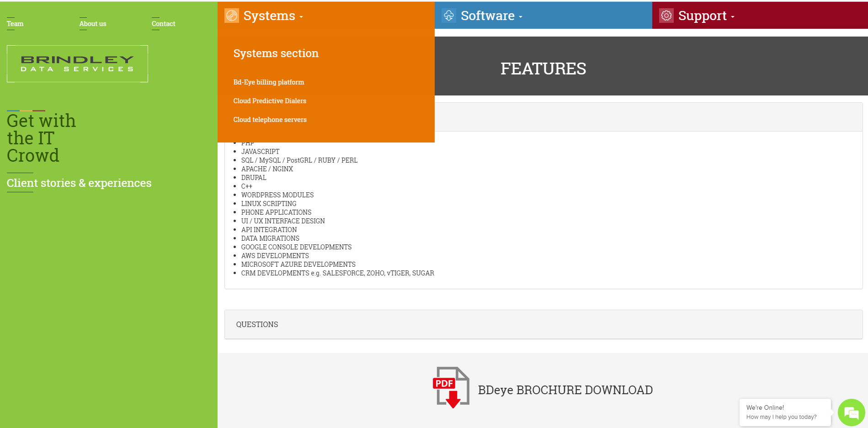Open the About us link

click(x=93, y=24)
